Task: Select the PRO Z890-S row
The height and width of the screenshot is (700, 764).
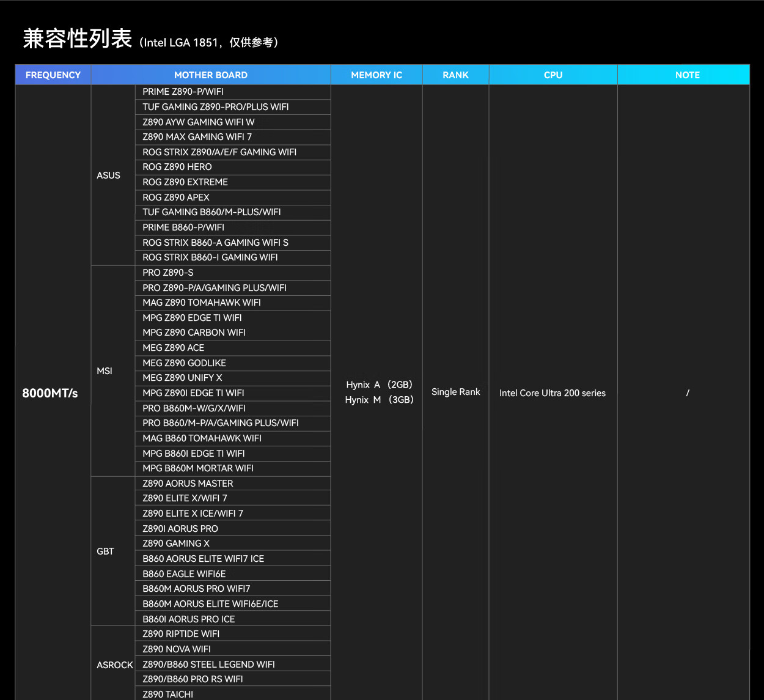Action: (x=233, y=273)
